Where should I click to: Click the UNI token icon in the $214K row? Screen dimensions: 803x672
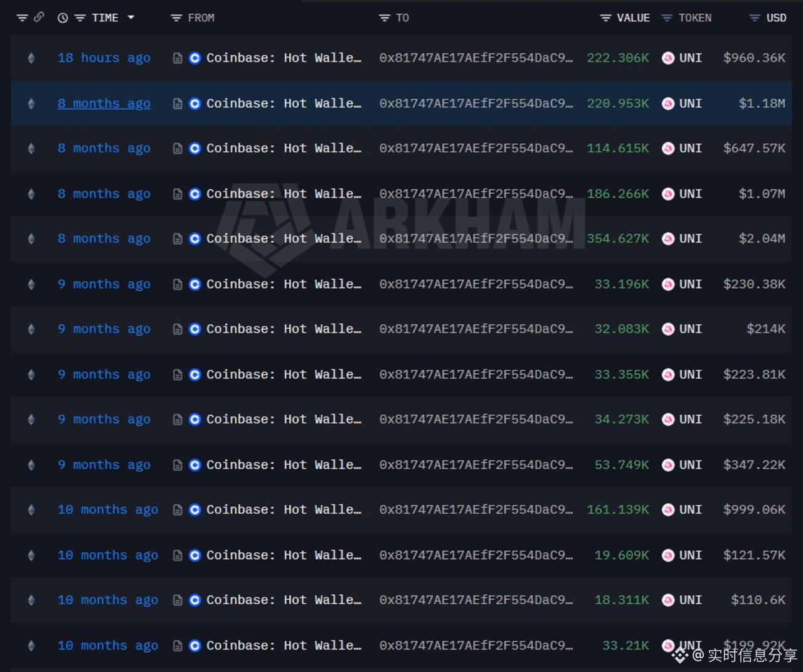coord(668,329)
